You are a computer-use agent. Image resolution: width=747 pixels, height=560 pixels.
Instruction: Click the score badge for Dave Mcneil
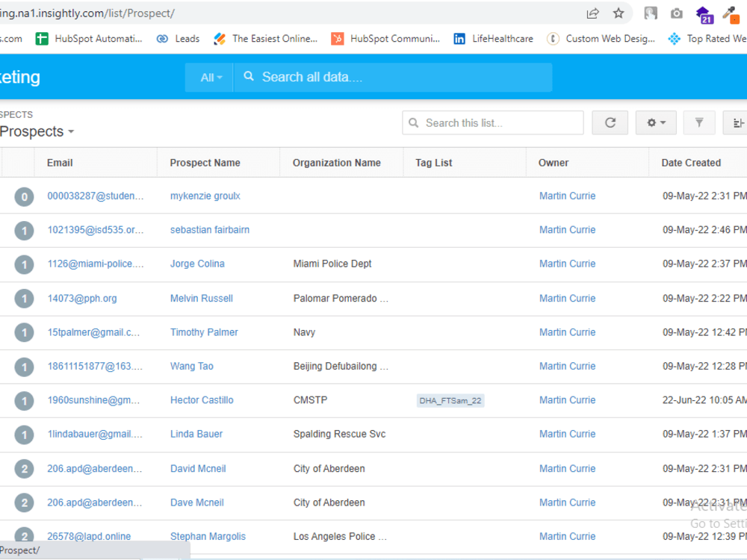[x=25, y=503]
